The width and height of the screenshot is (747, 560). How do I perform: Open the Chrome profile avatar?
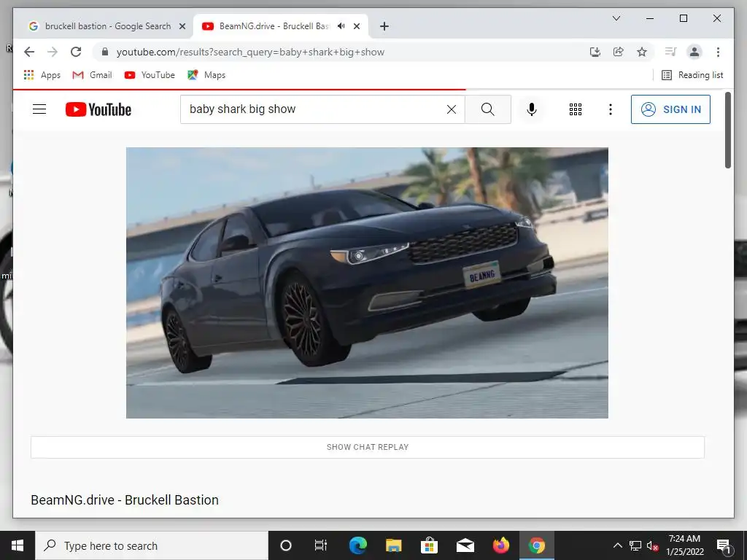click(694, 52)
